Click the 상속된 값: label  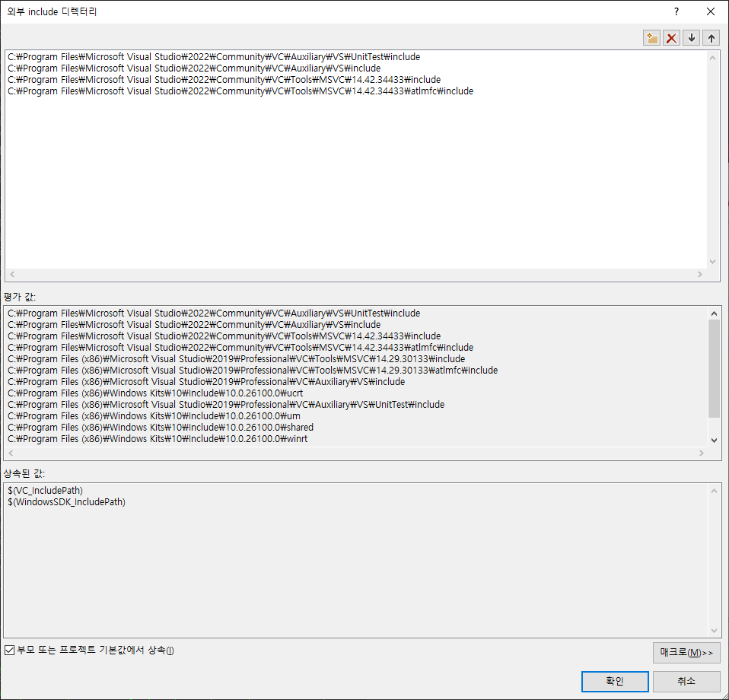click(24, 473)
